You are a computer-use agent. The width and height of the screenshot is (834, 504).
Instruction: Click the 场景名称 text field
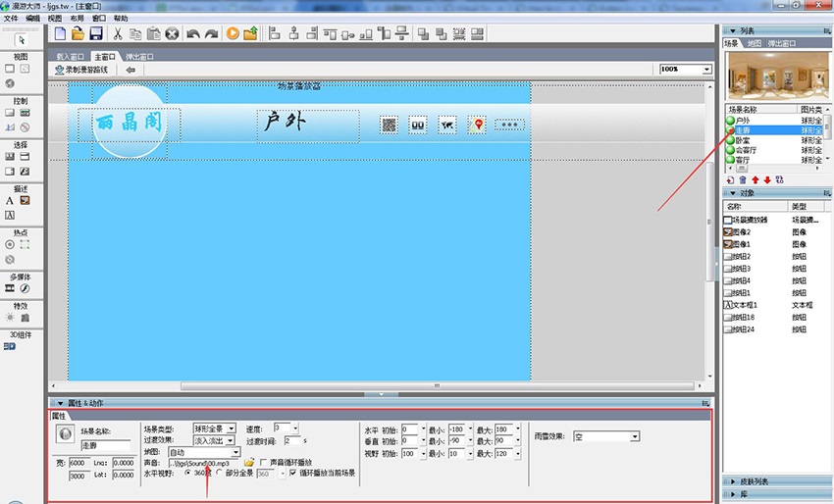(105, 444)
